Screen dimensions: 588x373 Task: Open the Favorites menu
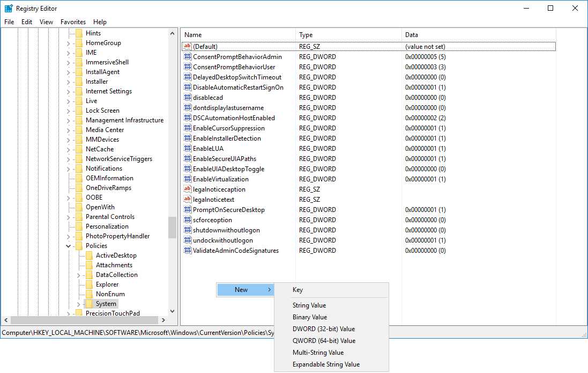(73, 22)
